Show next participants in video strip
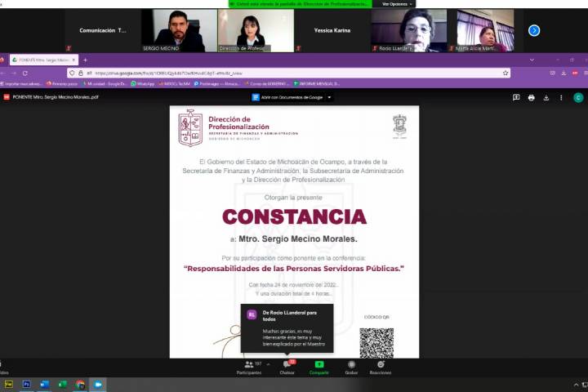The width and height of the screenshot is (588, 392). (x=534, y=30)
